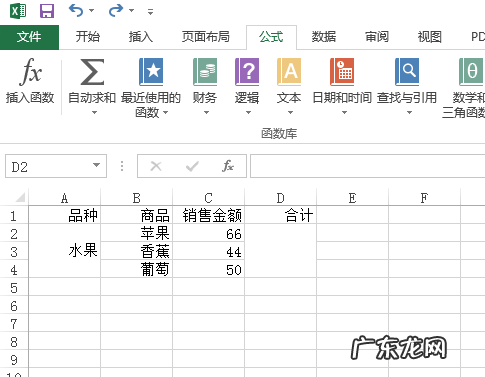The height and width of the screenshot is (377, 485).
Task: Select column E header
Action: 353,198
